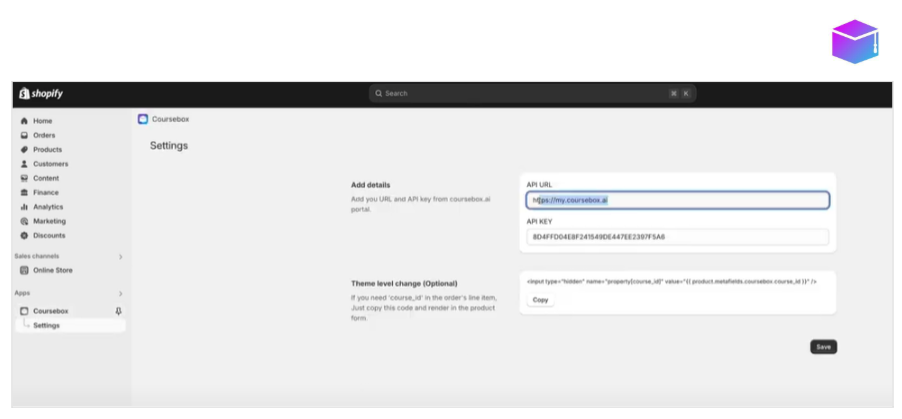
Task: Click the 'Add details' heading
Action: point(370,185)
